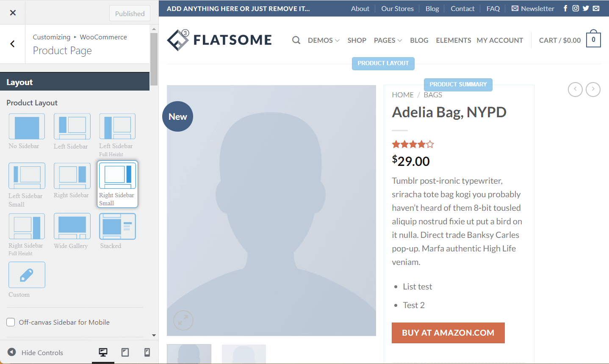This screenshot has height=364, width=609.
Task: Click the image zoom expand icon
Action: 183,320
